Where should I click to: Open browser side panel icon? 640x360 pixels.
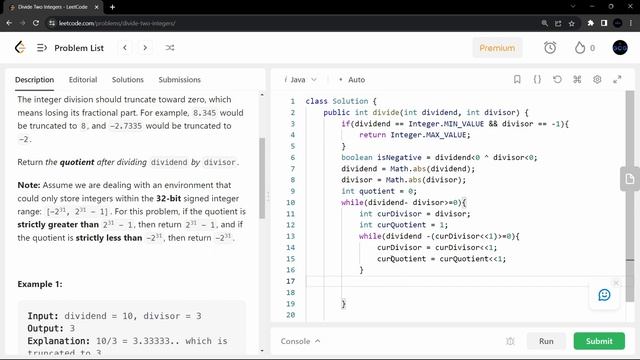click(604, 23)
